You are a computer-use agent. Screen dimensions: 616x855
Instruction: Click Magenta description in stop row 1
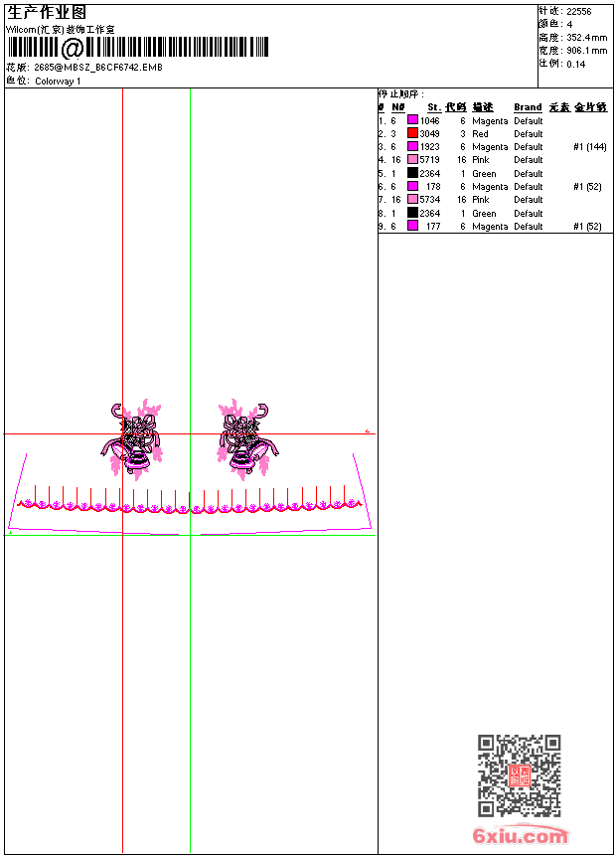coord(490,120)
